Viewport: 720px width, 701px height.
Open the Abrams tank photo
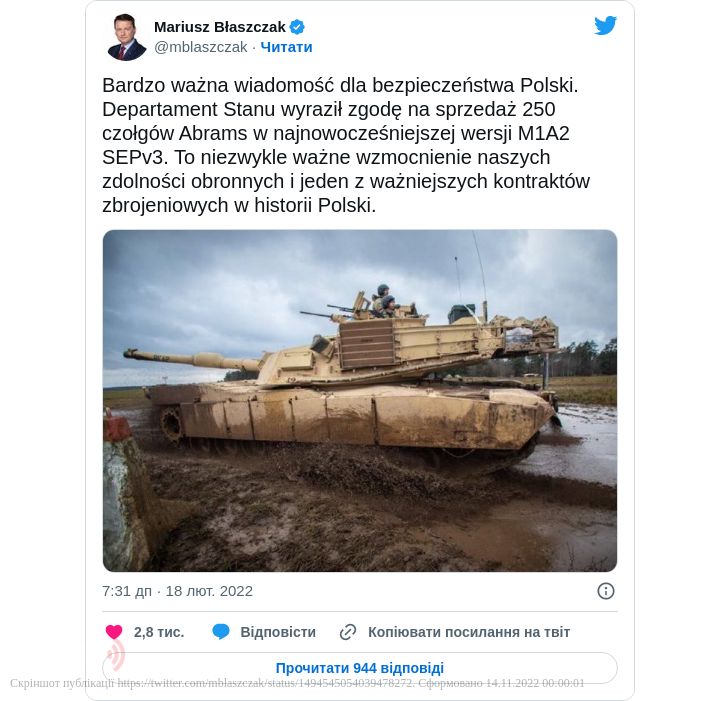tap(360, 400)
